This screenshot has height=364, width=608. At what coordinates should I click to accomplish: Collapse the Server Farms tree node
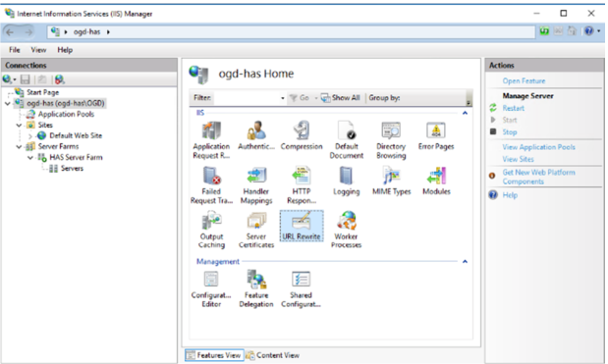[19, 147]
